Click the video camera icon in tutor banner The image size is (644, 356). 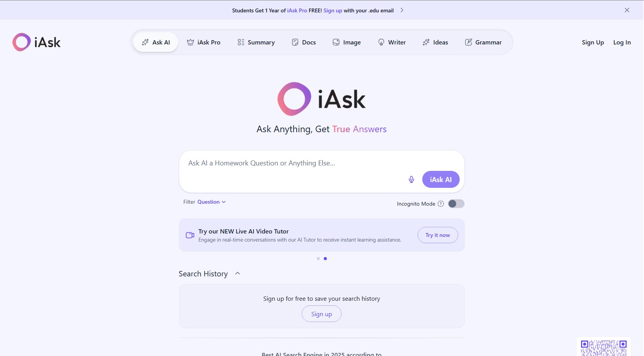(x=190, y=235)
